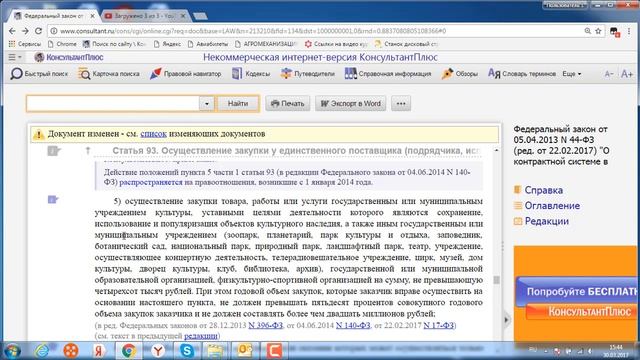Open Windows Start menu
640x360 pixels.
point(12,351)
